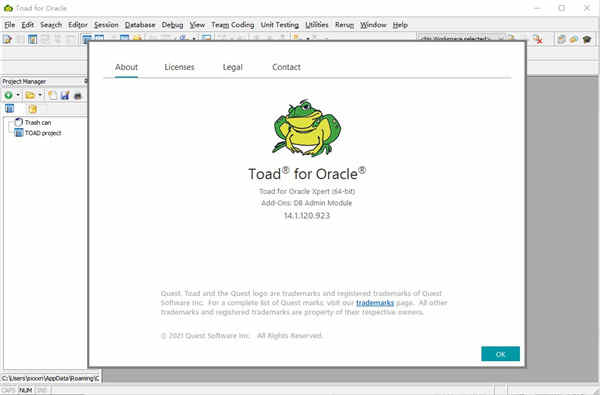
Task: Expand the dropdown arrow beside the open folder icon
Action: click(x=40, y=95)
